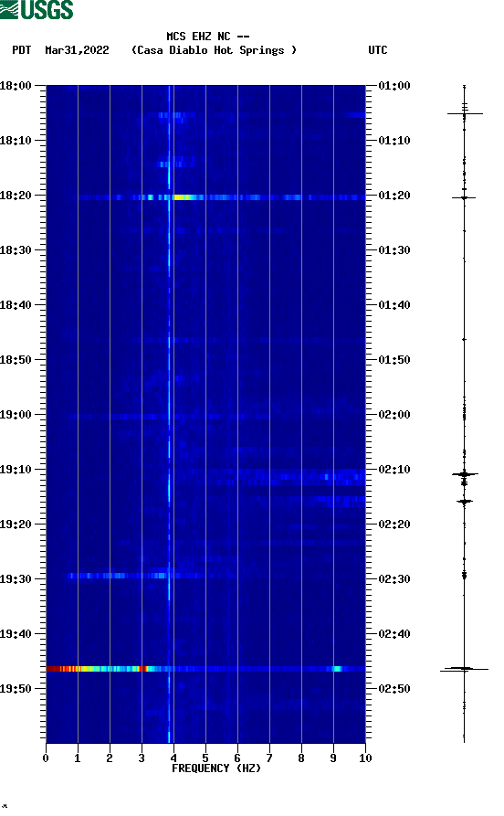Click frequency axis tick label 6
Image resolution: width=504 pixels, height=816 pixels.
[237, 758]
